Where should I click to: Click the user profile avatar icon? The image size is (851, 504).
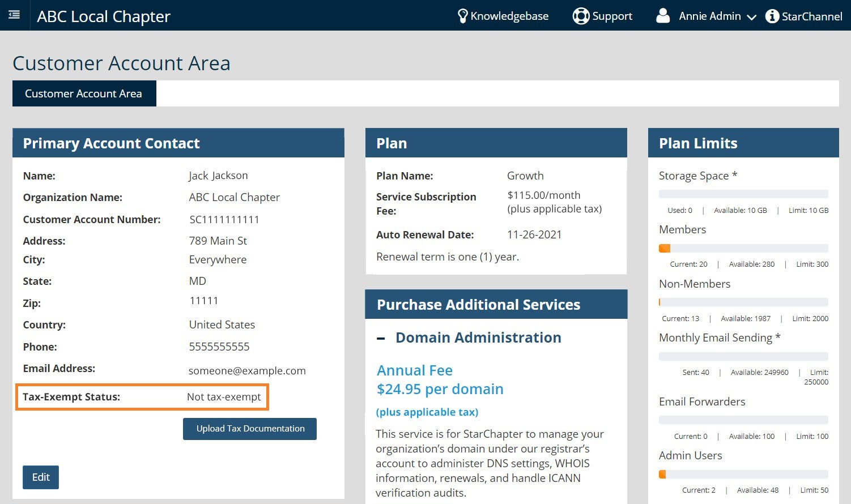663,16
